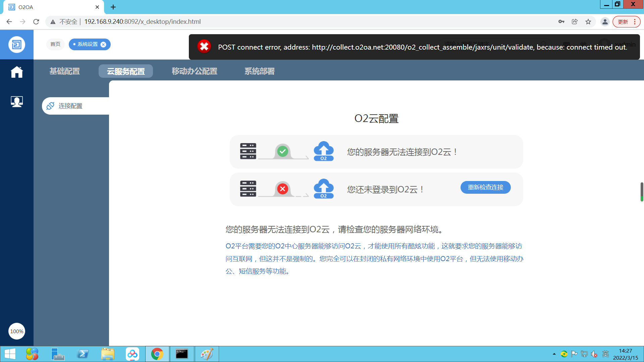Close the 系统设置 tab with its X icon
The image size is (644, 362).
[103, 45]
